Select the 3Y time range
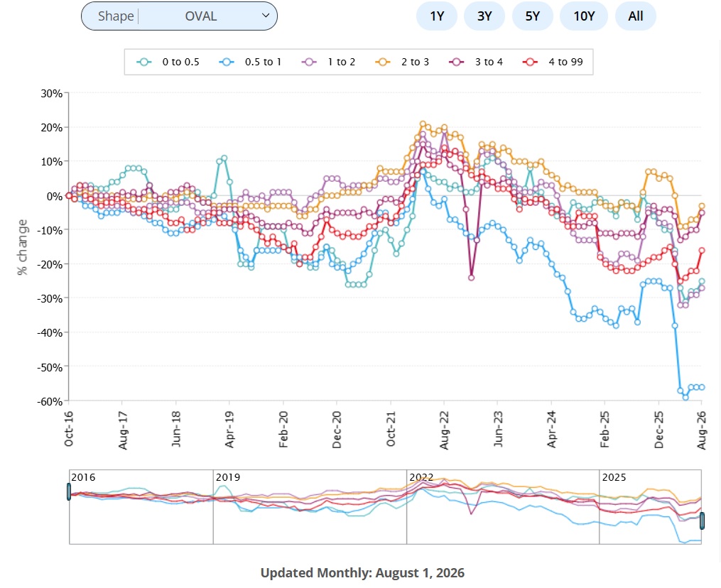 [484, 16]
